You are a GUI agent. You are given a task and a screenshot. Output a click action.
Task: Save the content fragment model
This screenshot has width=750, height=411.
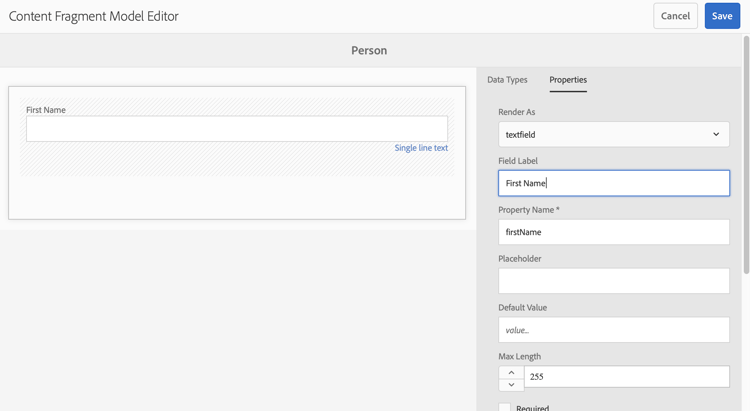tap(722, 16)
